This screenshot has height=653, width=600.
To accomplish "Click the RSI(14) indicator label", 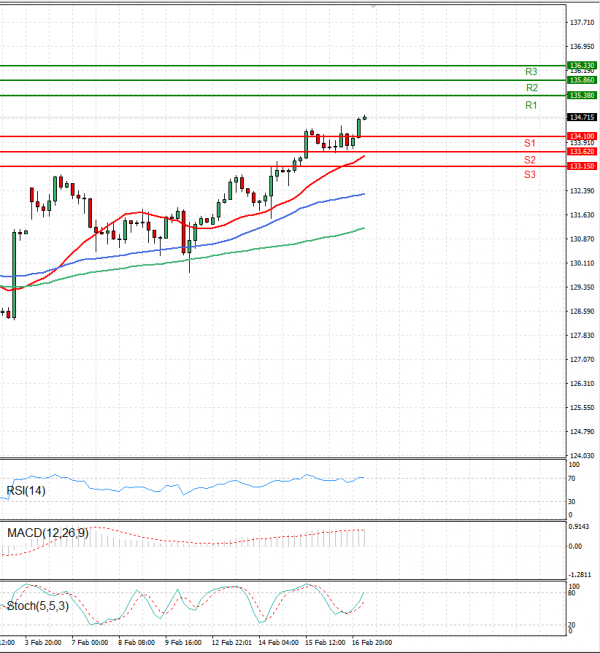I will (x=26, y=490).
